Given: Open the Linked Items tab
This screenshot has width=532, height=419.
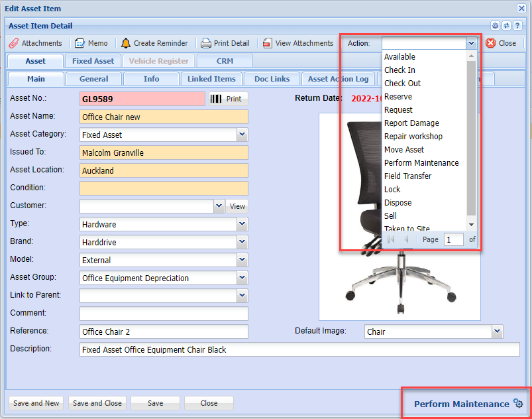Looking at the screenshot, I should pos(211,79).
